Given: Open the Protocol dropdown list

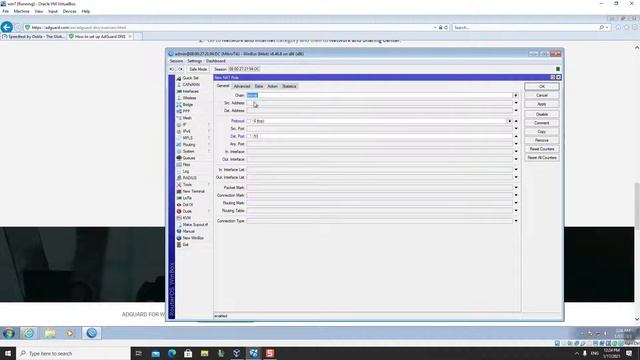Looking at the screenshot, I should pyautogui.click(x=509, y=121).
